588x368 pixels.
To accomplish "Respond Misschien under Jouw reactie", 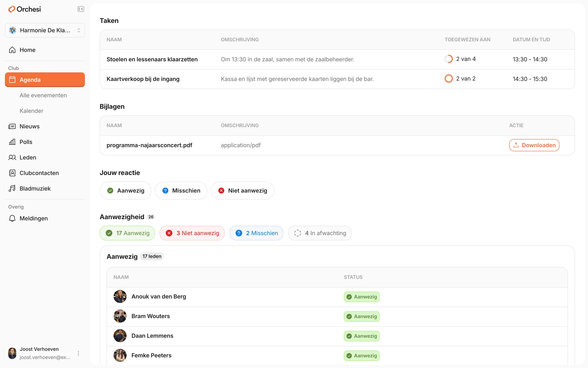I will [x=181, y=191].
